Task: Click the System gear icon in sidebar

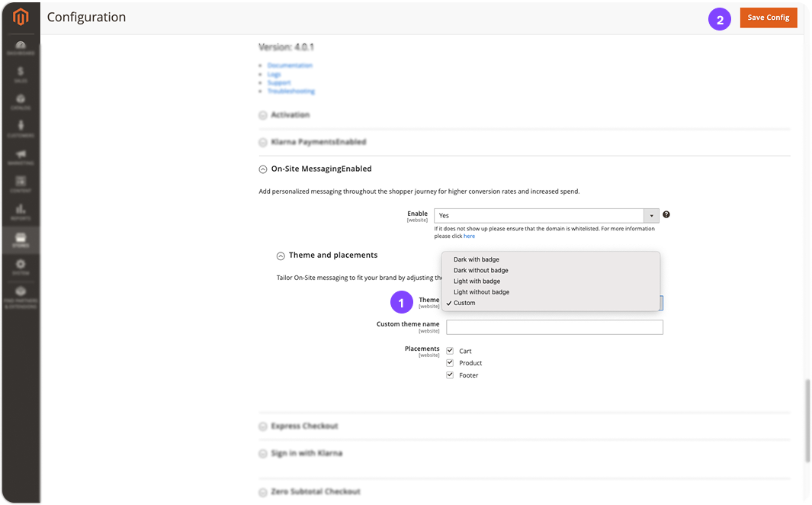Action: coord(20,267)
